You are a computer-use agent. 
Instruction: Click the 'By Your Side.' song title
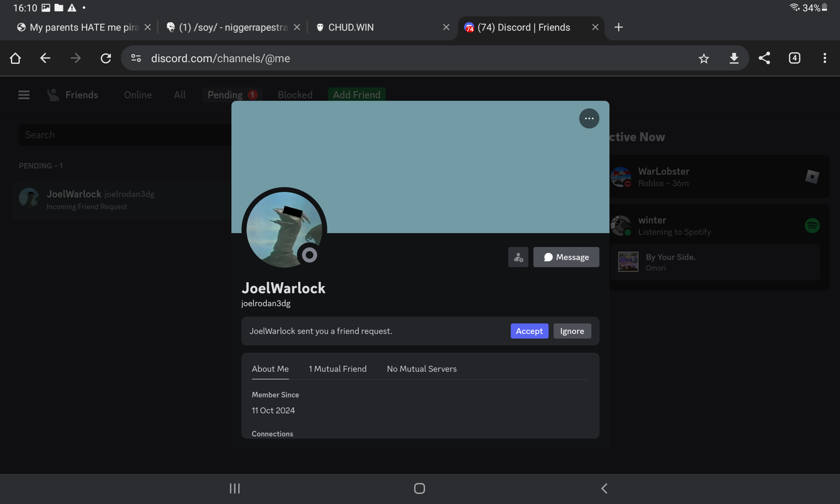tap(670, 257)
